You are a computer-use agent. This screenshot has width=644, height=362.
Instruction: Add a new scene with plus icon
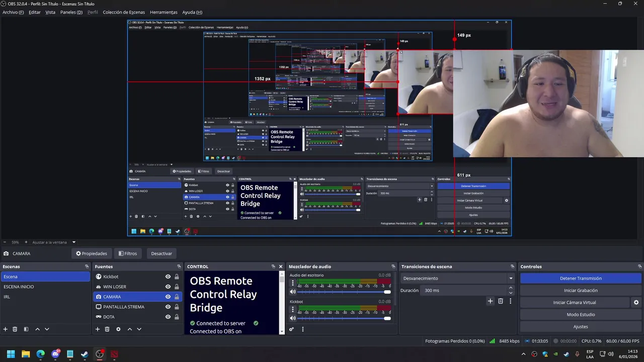pyautogui.click(x=6, y=329)
